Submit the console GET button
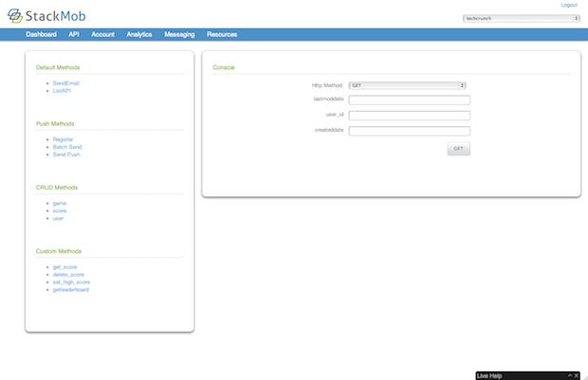The height and width of the screenshot is (380, 588). [x=458, y=149]
